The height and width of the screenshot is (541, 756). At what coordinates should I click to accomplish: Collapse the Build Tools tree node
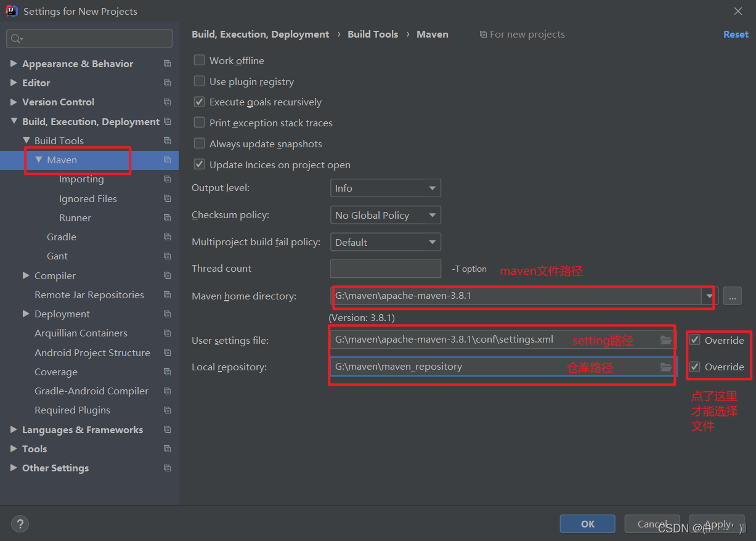(x=26, y=140)
